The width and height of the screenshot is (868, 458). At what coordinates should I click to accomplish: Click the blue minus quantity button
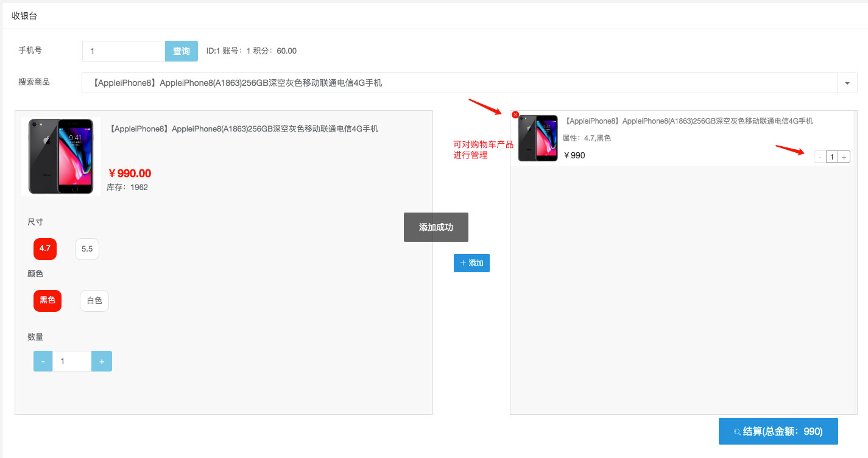point(43,361)
